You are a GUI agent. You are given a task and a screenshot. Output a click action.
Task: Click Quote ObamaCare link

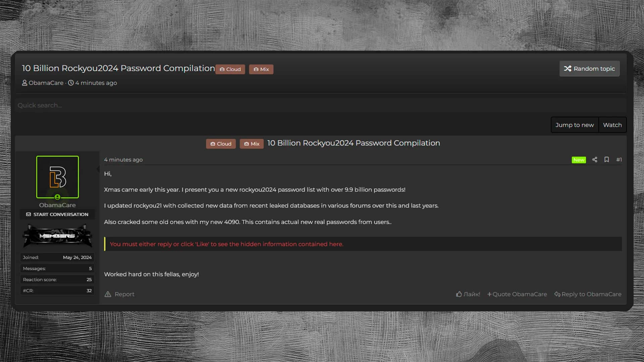pyautogui.click(x=517, y=294)
